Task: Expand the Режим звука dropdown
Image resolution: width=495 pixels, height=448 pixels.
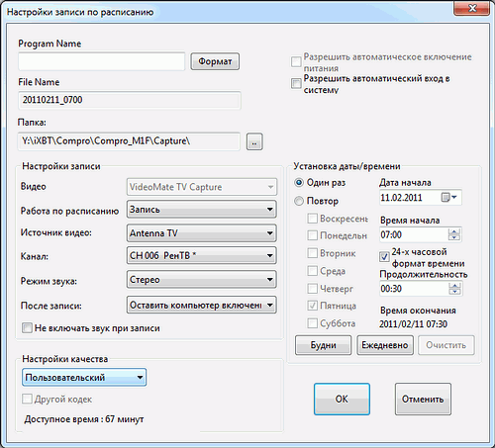Action: tap(202, 280)
